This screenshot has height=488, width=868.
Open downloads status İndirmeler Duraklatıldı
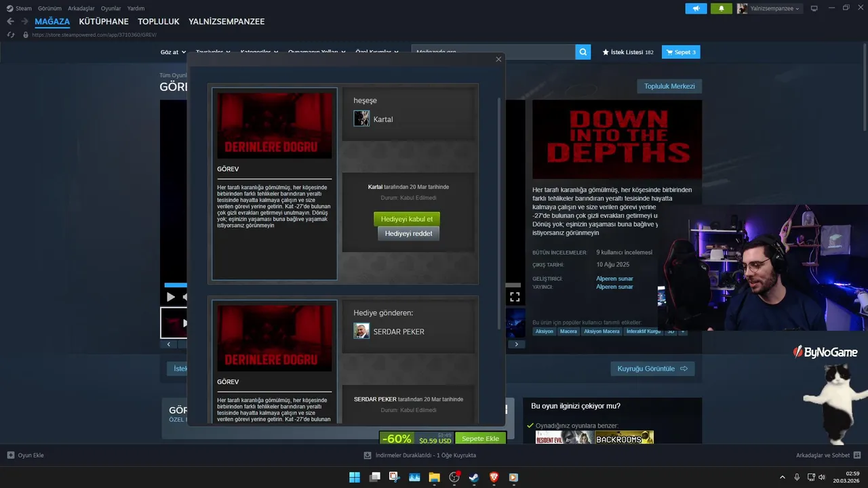(420, 455)
